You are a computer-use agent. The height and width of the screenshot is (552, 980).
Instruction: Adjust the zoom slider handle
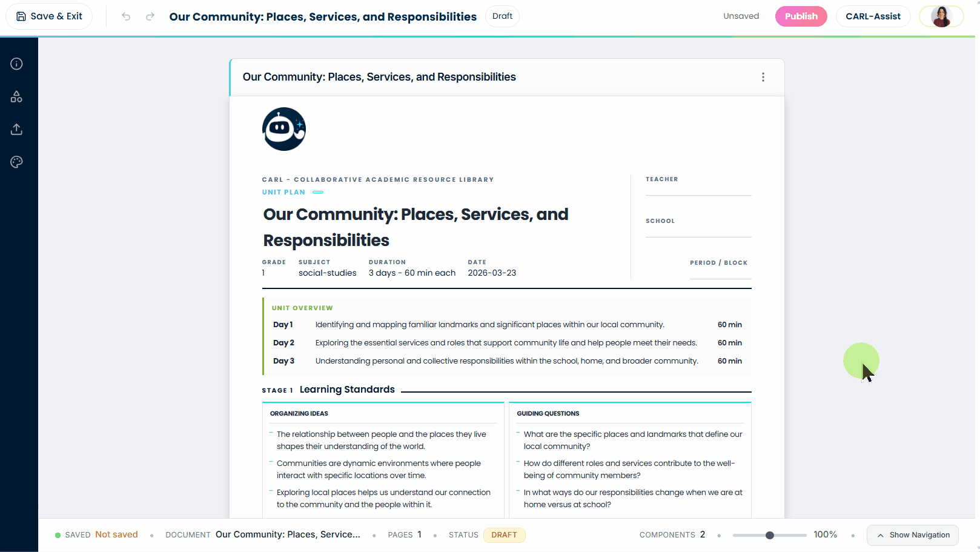(769, 535)
